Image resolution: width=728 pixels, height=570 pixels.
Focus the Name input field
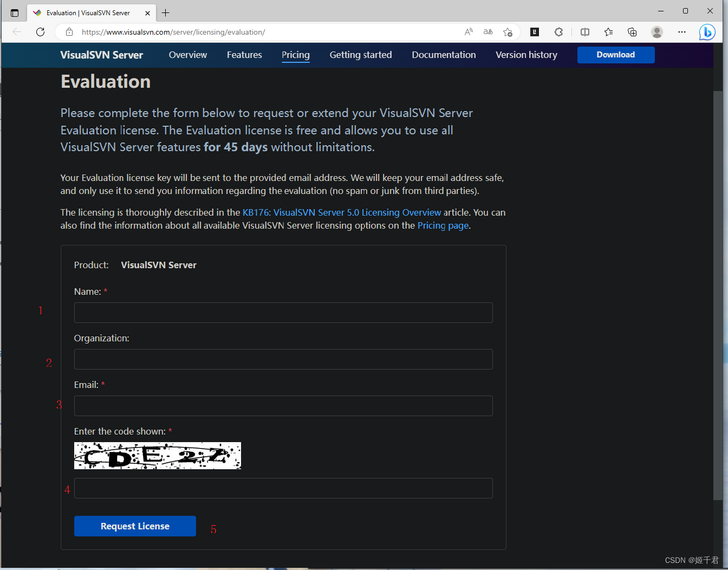coord(283,313)
